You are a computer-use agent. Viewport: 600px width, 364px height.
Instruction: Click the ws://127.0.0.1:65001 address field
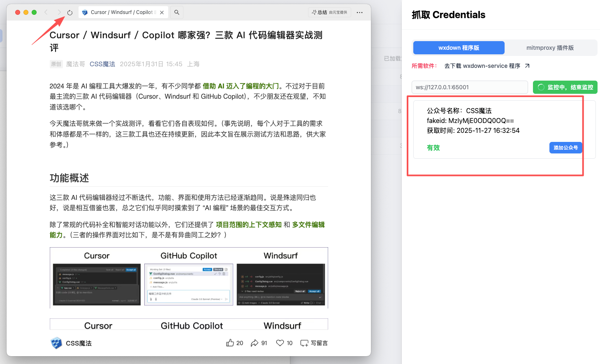click(x=469, y=87)
